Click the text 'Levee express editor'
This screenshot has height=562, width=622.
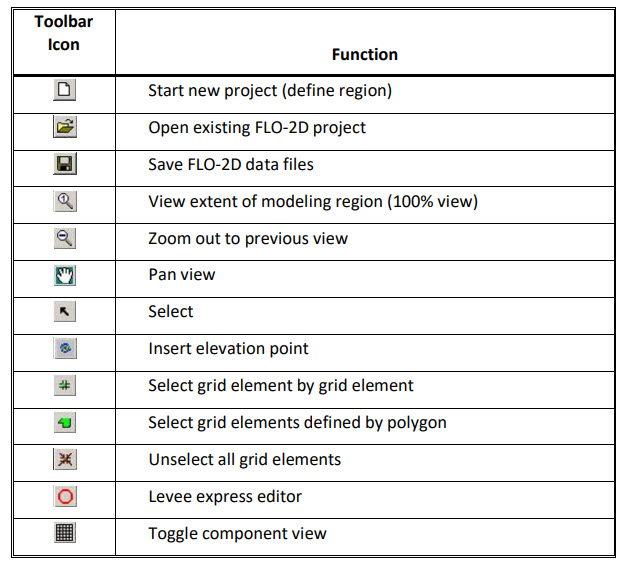(225, 496)
